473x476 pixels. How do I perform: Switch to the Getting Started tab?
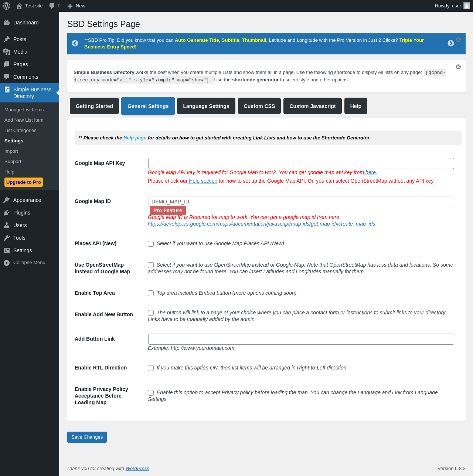[x=94, y=106]
